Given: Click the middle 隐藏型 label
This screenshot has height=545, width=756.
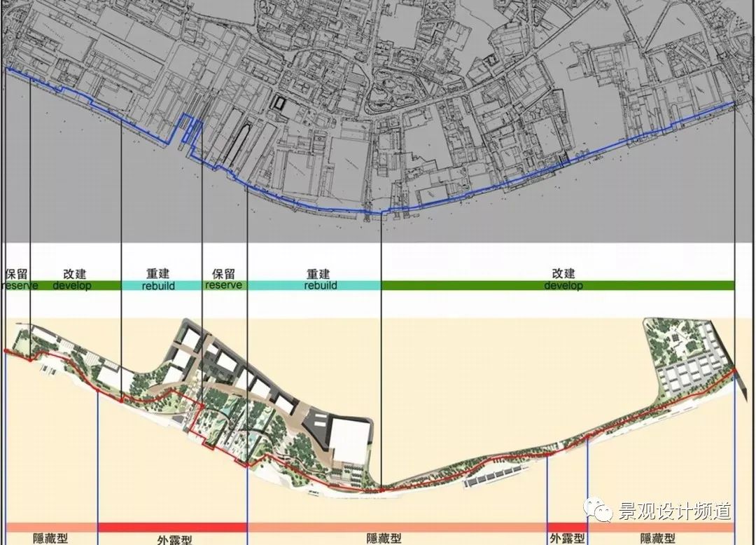Looking at the screenshot, I should [384, 538].
